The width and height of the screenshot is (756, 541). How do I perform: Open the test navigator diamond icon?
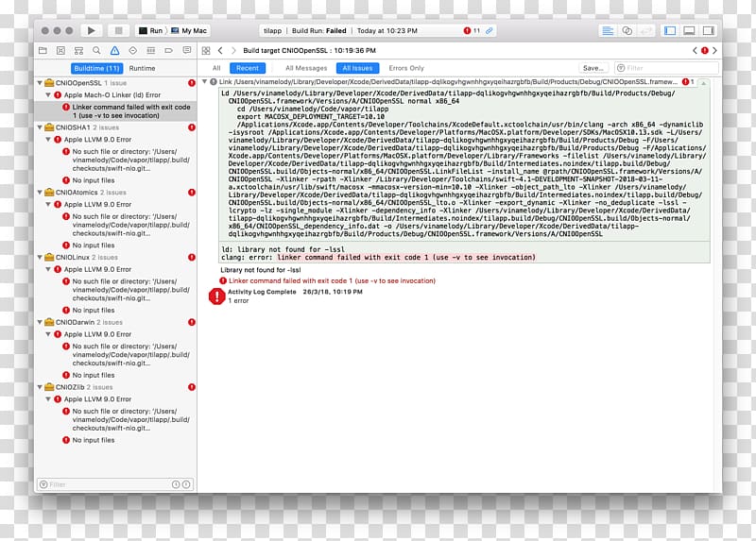pos(132,50)
